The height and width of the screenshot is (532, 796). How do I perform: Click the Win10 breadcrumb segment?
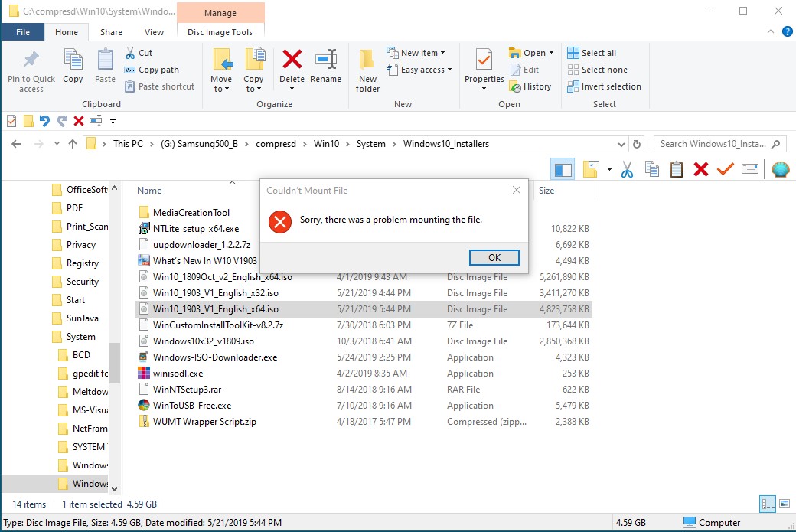(326, 144)
